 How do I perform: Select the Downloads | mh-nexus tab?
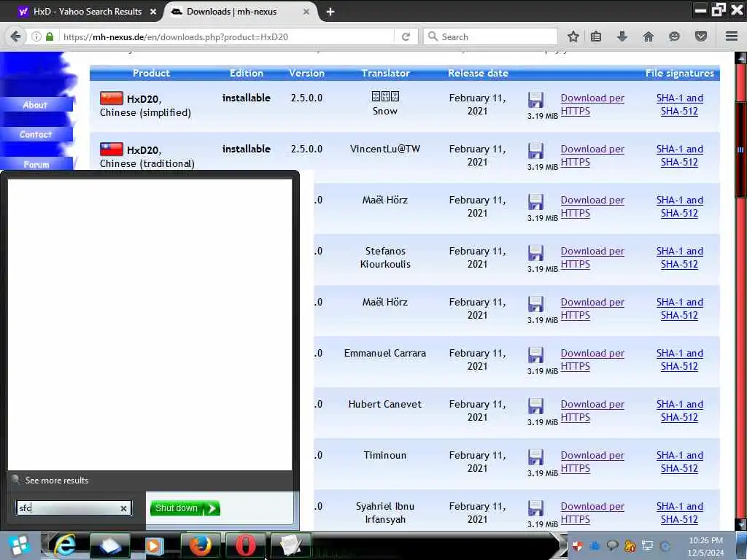pos(231,12)
